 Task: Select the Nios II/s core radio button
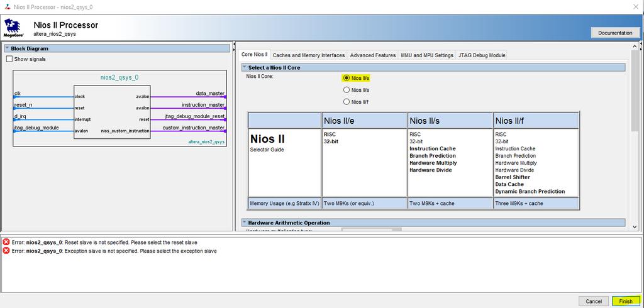pyautogui.click(x=347, y=90)
